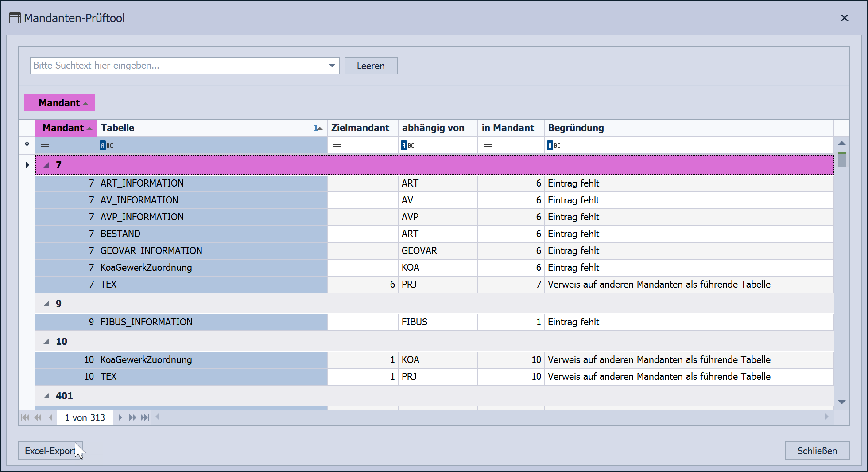This screenshot has height=472, width=868.
Task: Click the Schließen button
Action: 817,451
